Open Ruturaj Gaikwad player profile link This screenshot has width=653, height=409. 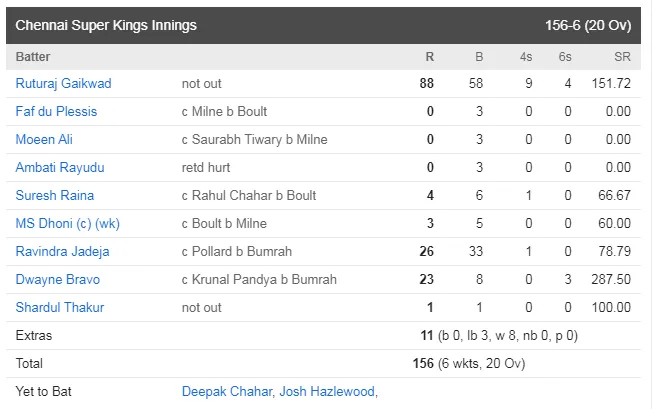pos(63,84)
